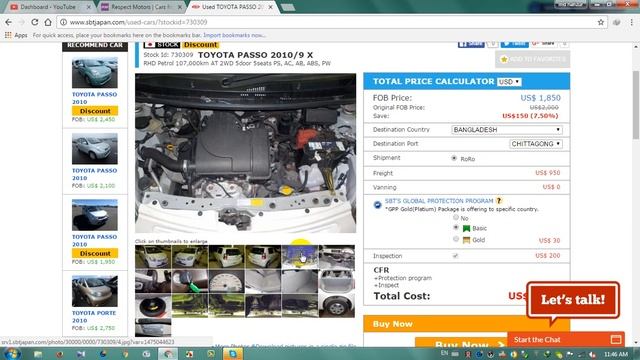The height and width of the screenshot is (360, 640).
Task: Select the spare tire thumbnail
Action: [x=153, y=306]
